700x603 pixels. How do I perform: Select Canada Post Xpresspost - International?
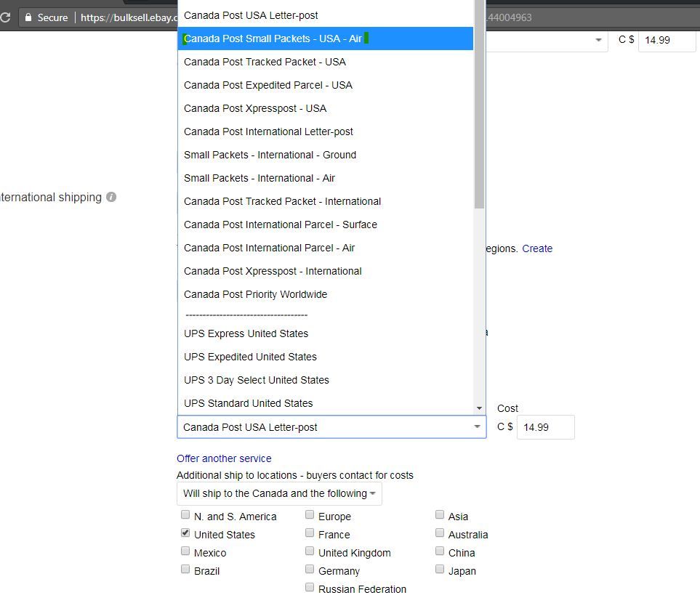point(326,270)
